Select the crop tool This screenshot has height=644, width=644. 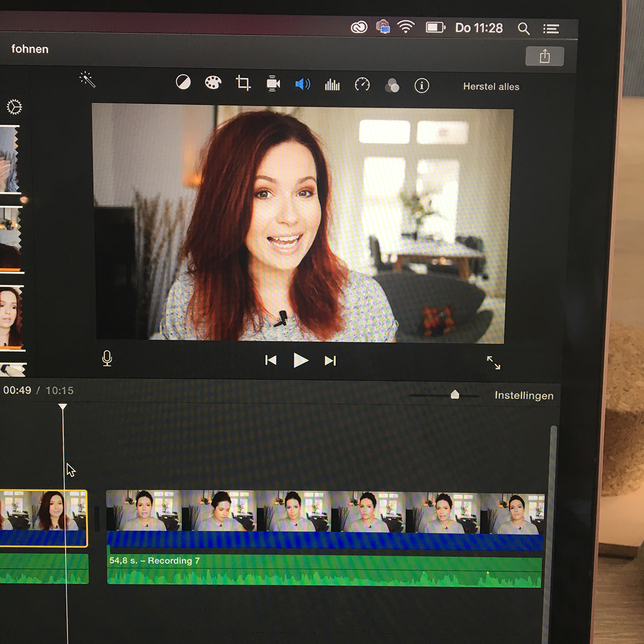point(243,83)
